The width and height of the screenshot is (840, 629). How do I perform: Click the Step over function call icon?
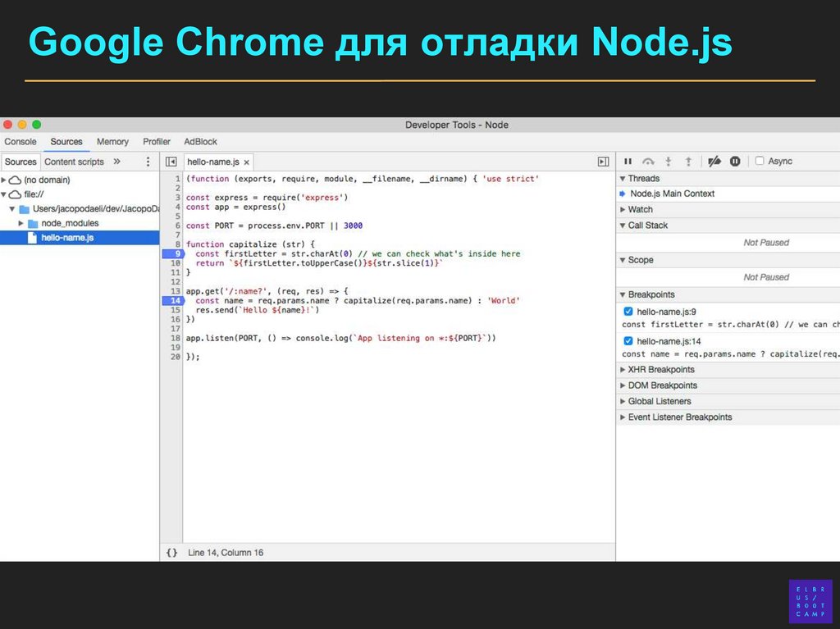coord(648,162)
